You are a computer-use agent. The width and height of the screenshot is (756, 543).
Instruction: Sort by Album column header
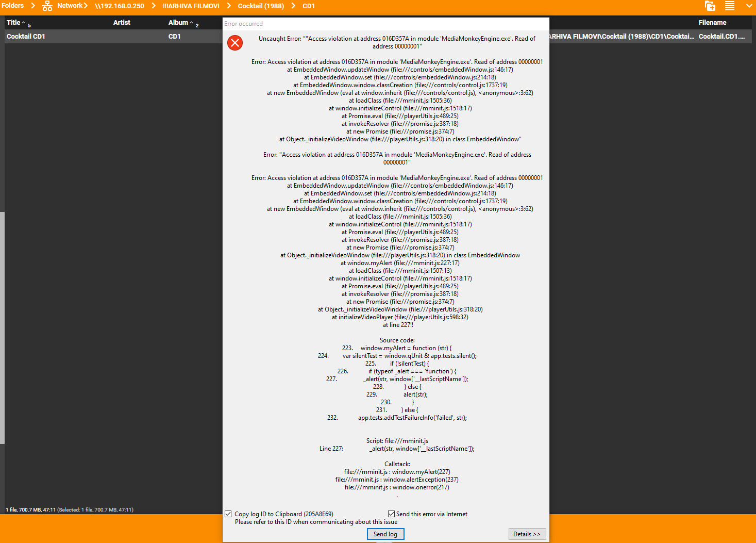click(178, 23)
